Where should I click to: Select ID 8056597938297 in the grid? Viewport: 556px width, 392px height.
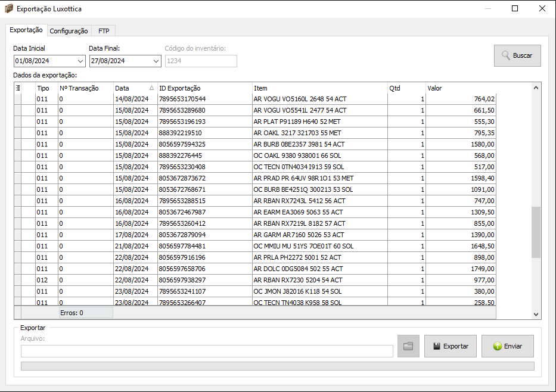tap(204, 281)
